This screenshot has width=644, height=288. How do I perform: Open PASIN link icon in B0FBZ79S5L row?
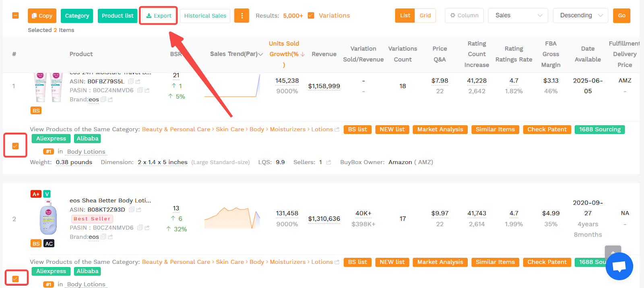click(x=147, y=90)
